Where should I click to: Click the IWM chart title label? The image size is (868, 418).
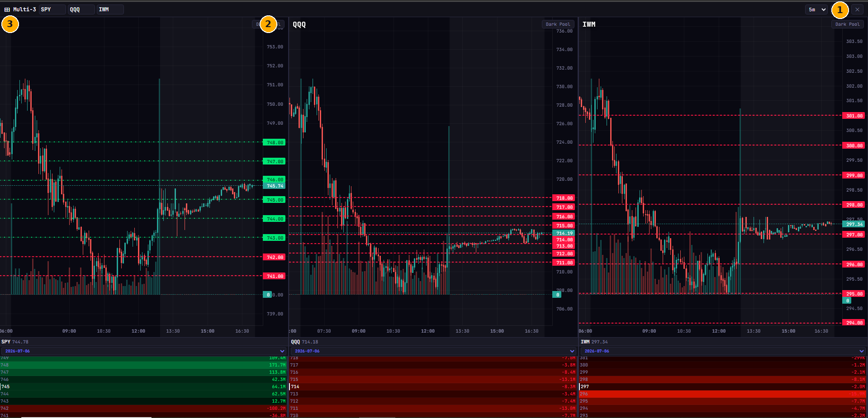tap(588, 24)
